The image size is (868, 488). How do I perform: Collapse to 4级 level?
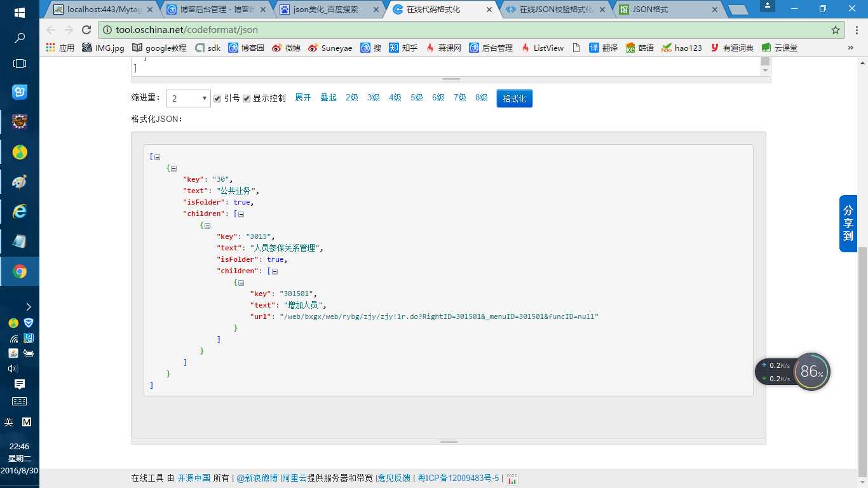point(395,98)
